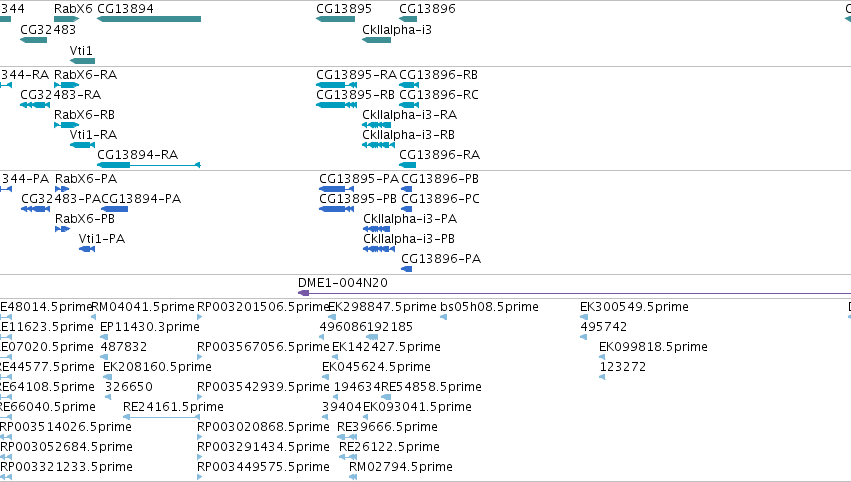The image size is (851, 482).
Task: Select the 123272 feature
Action: [602, 377]
